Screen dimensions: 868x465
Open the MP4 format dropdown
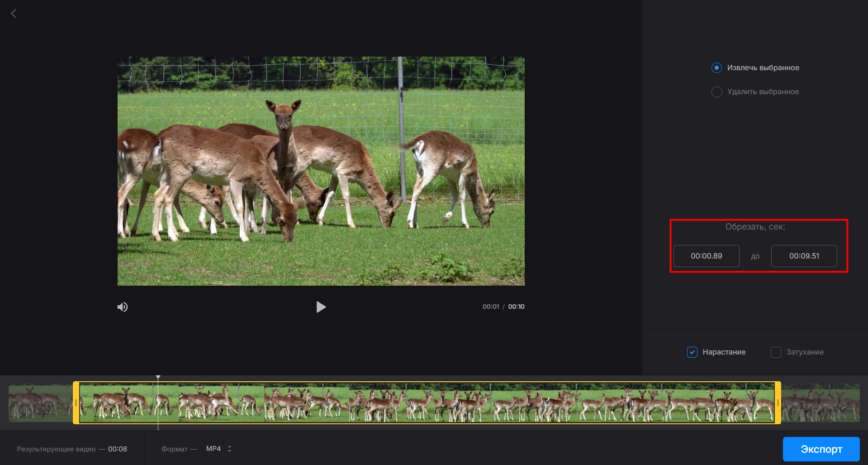point(218,449)
